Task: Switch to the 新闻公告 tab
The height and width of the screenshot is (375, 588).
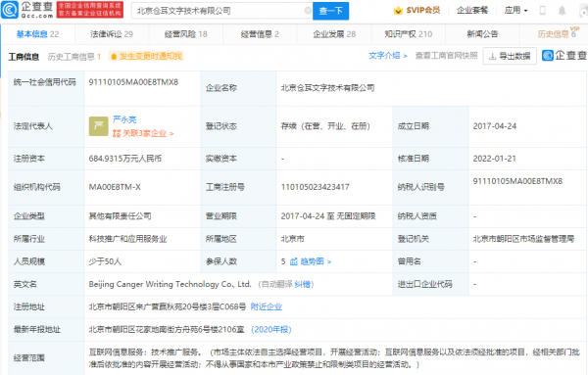Action: 482,34
